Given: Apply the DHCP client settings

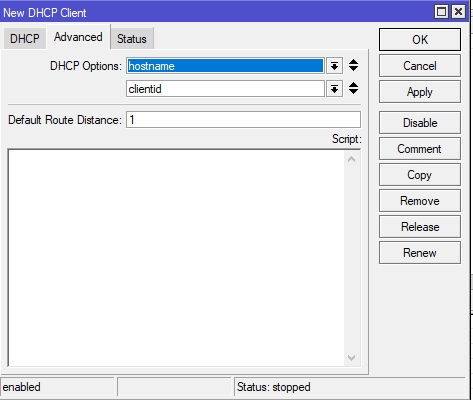Looking at the screenshot, I should [420, 92].
